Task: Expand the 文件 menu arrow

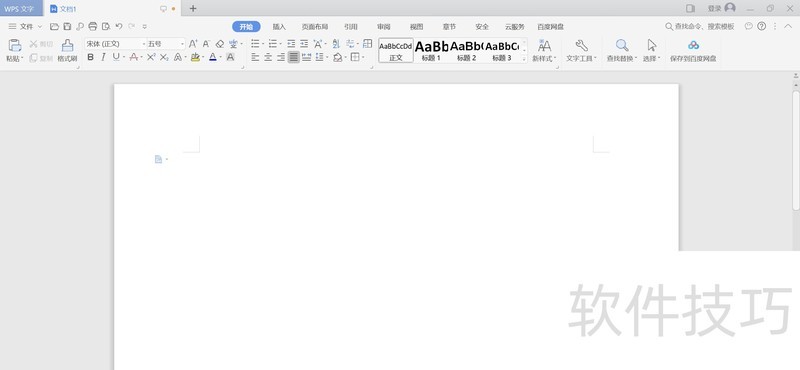Action: pos(40,27)
